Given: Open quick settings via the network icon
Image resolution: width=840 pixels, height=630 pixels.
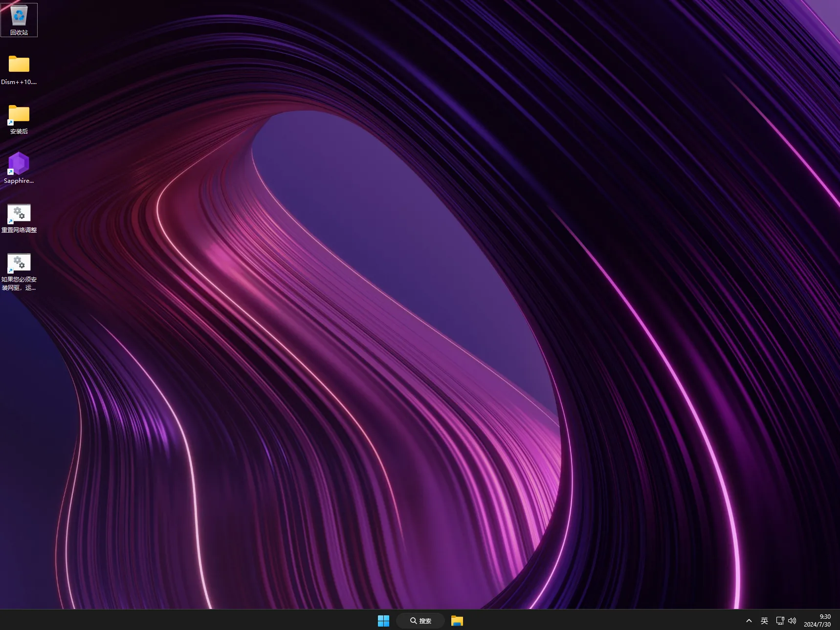Looking at the screenshot, I should tap(779, 621).
